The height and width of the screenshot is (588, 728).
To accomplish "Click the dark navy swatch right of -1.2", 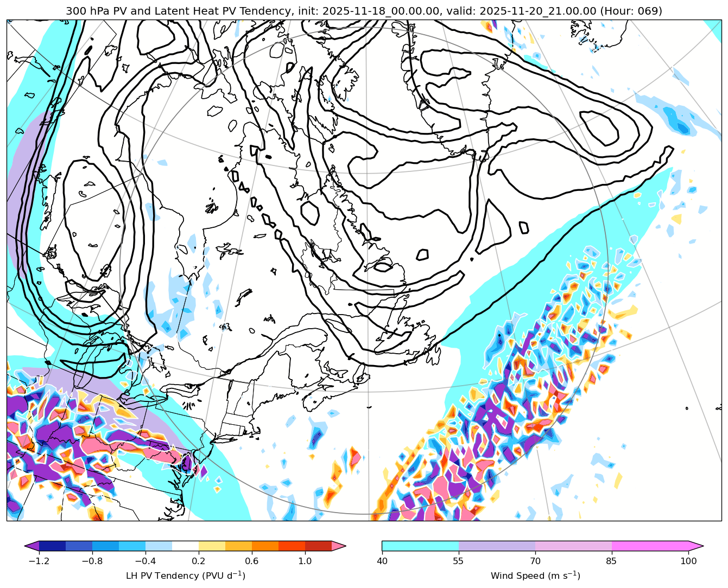I will 52,546.
